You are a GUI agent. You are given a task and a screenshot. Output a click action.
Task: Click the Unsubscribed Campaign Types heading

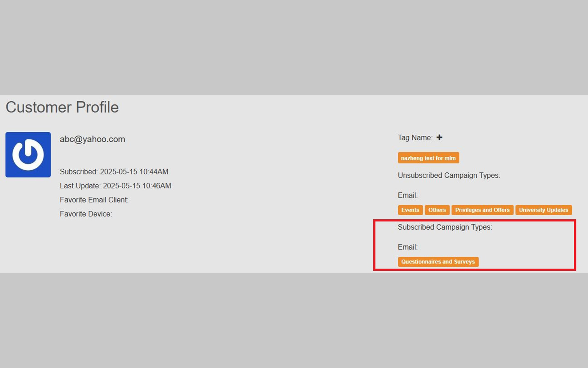pos(449,176)
